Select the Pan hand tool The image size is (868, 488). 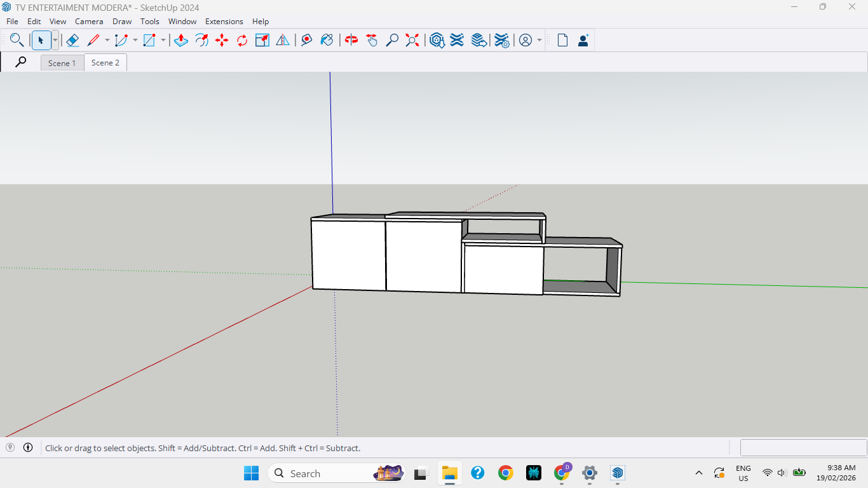tap(372, 41)
